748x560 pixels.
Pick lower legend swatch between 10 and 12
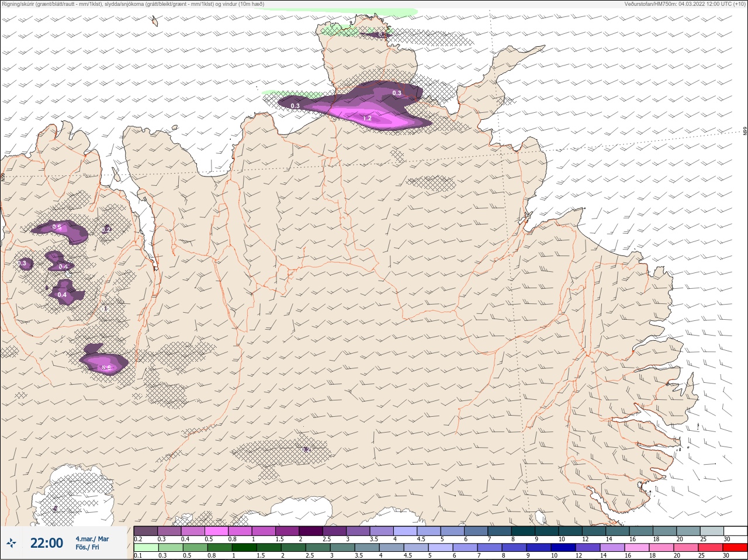(563, 548)
